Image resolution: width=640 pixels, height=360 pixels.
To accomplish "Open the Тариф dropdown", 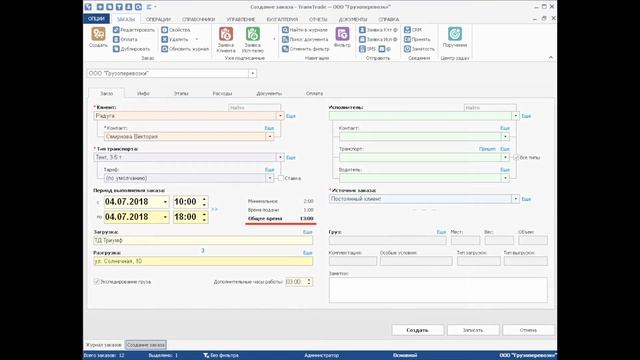I will (270, 178).
